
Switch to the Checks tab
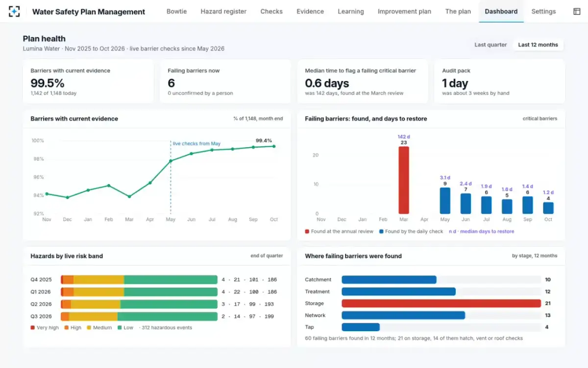tap(271, 11)
